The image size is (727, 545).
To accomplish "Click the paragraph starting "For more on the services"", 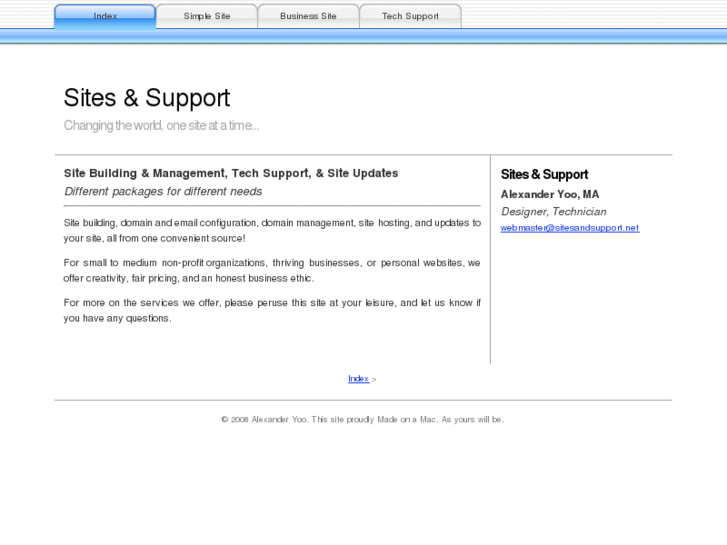I will [x=272, y=310].
